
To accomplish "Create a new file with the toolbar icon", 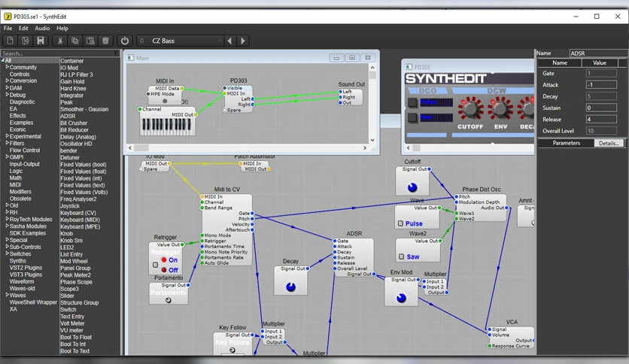I will (10, 41).
